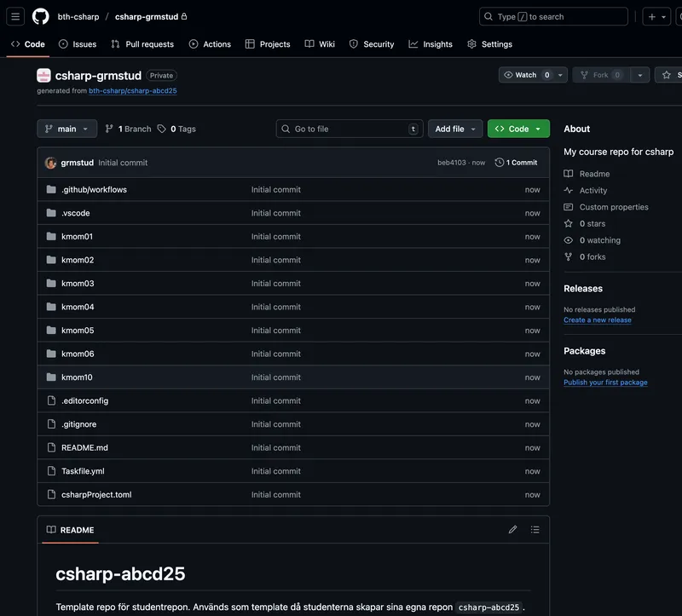Open the Add file dropdown
This screenshot has width=682, height=616.
[x=455, y=129]
